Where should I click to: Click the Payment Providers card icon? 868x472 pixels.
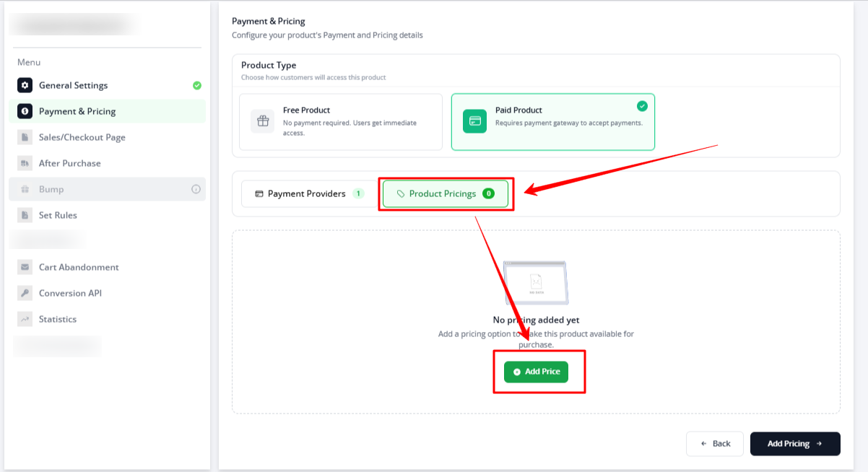point(259,194)
